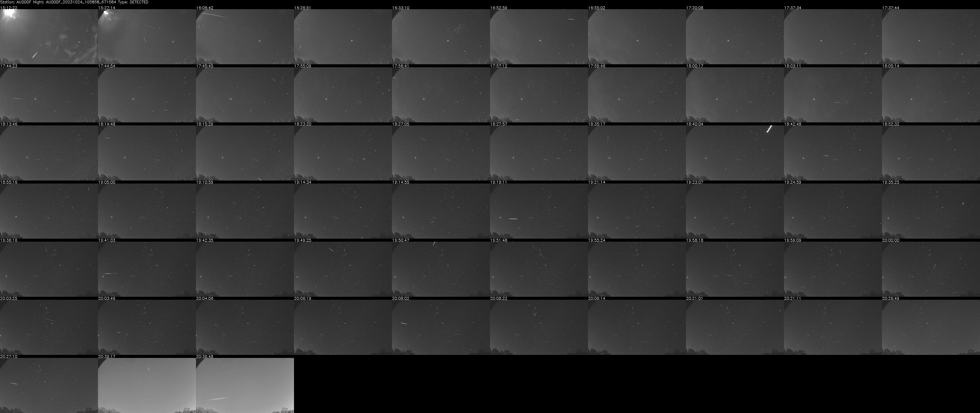Select the 18:00:17 thumbnail

pyautogui.click(x=735, y=95)
